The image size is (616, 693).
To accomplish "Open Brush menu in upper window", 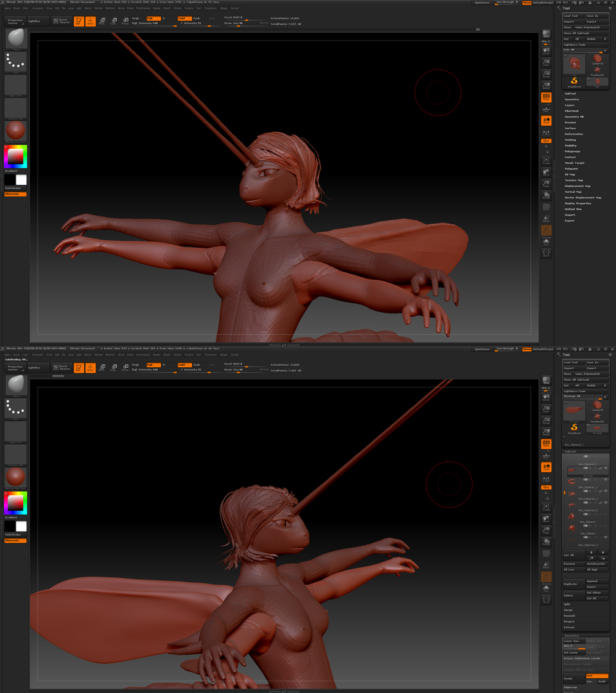I will pos(17,8).
